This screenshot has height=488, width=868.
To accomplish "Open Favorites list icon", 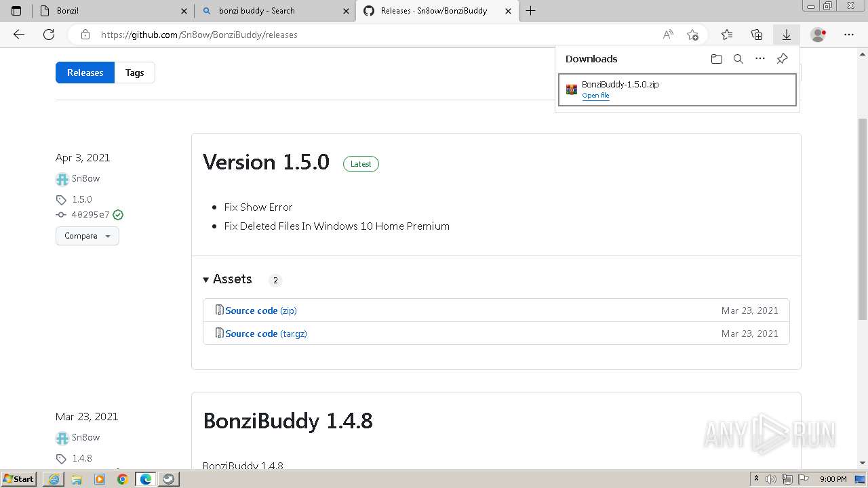I will [x=727, y=35].
